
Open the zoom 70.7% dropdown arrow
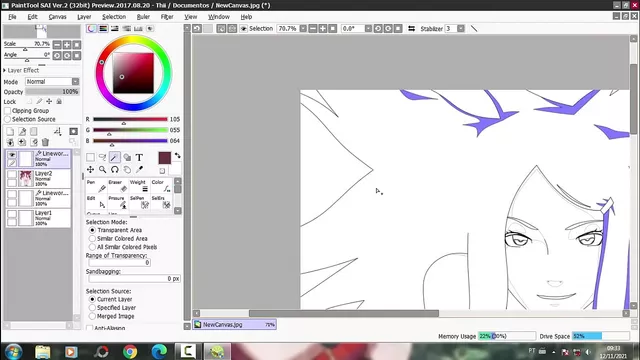point(303,29)
